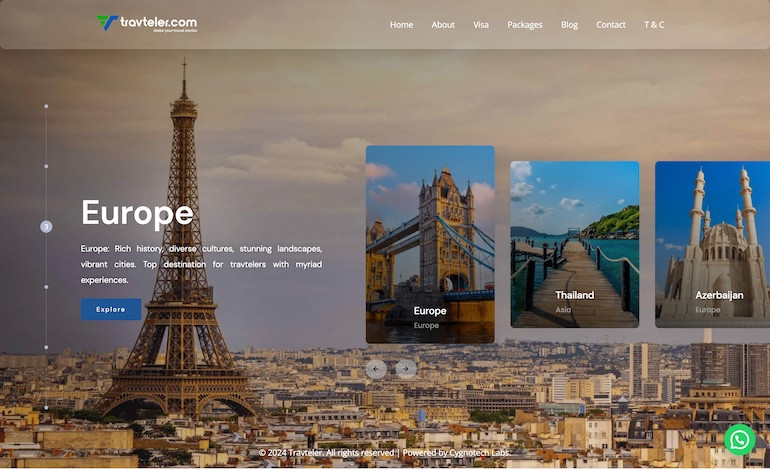770x470 pixels.
Task: Select the second slide indicator dot
Action: (46, 166)
